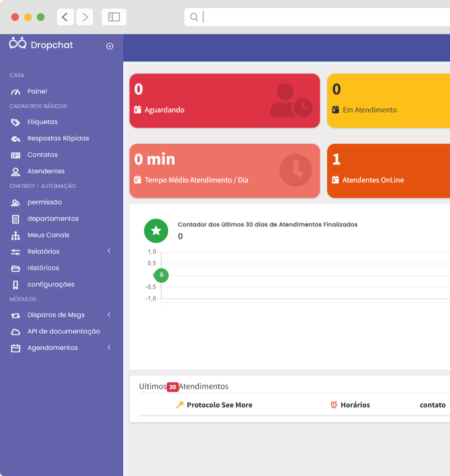Click the API de documentação cloud icon
Viewport: 450px width, 476px height.
(15, 332)
